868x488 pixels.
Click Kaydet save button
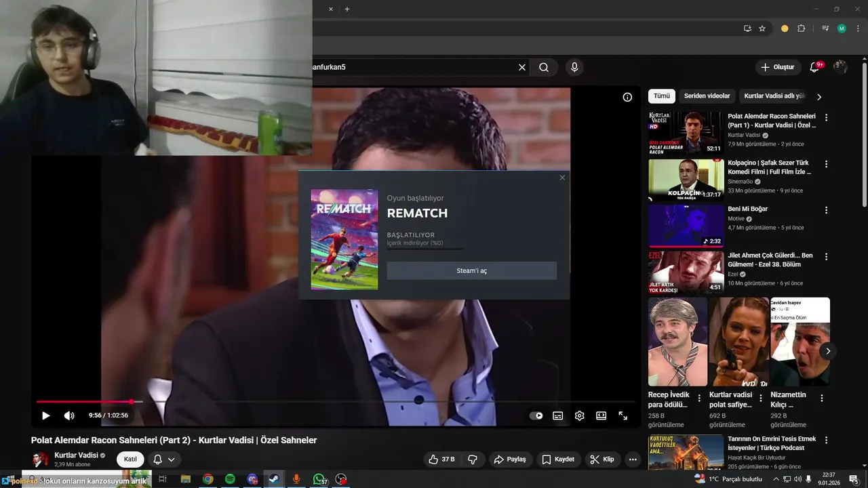click(x=558, y=460)
